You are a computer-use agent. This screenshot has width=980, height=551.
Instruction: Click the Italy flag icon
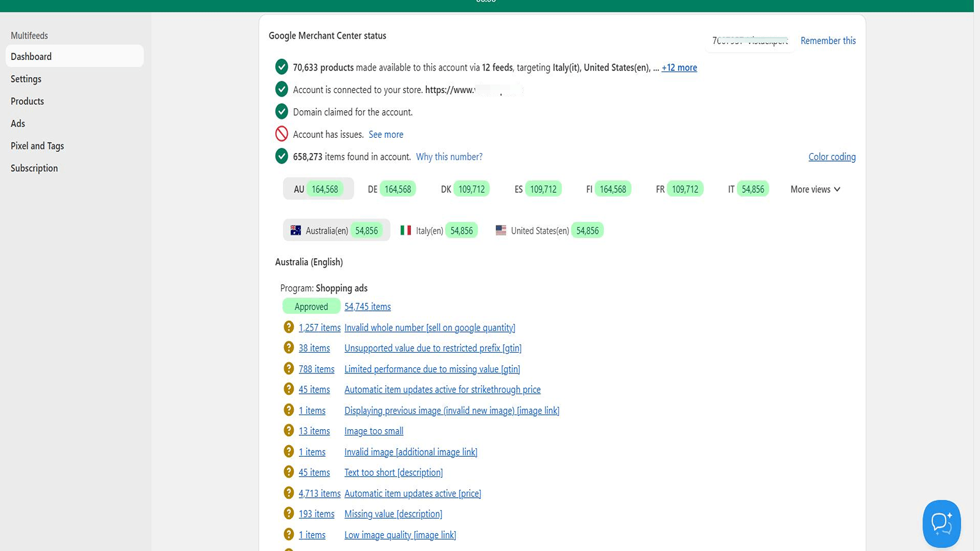click(405, 230)
